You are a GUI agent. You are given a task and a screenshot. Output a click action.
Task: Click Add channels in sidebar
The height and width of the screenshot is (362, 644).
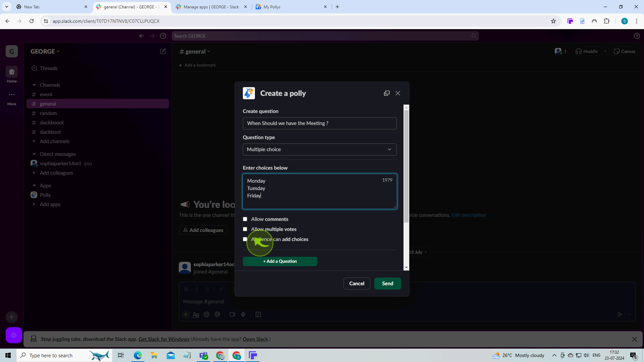55,141
